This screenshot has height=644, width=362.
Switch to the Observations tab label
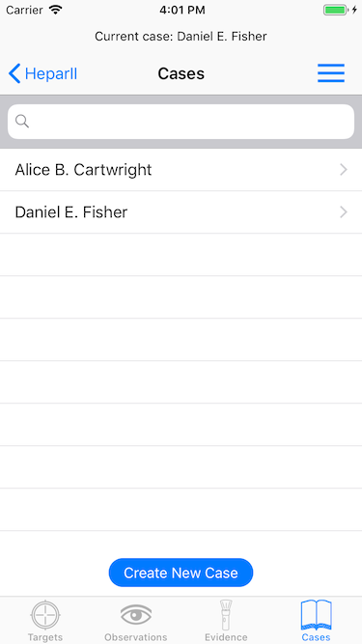point(136,637)
